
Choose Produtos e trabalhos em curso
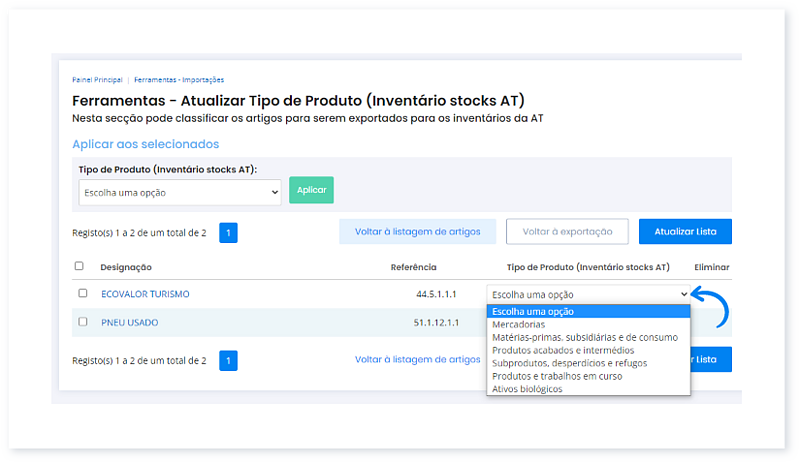557,376
